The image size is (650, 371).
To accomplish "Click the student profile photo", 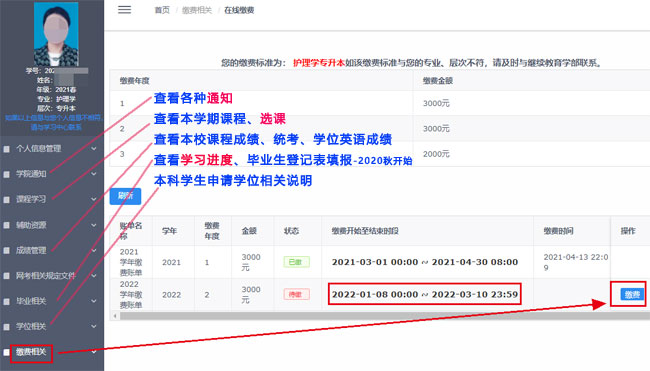I will [56, 34].
